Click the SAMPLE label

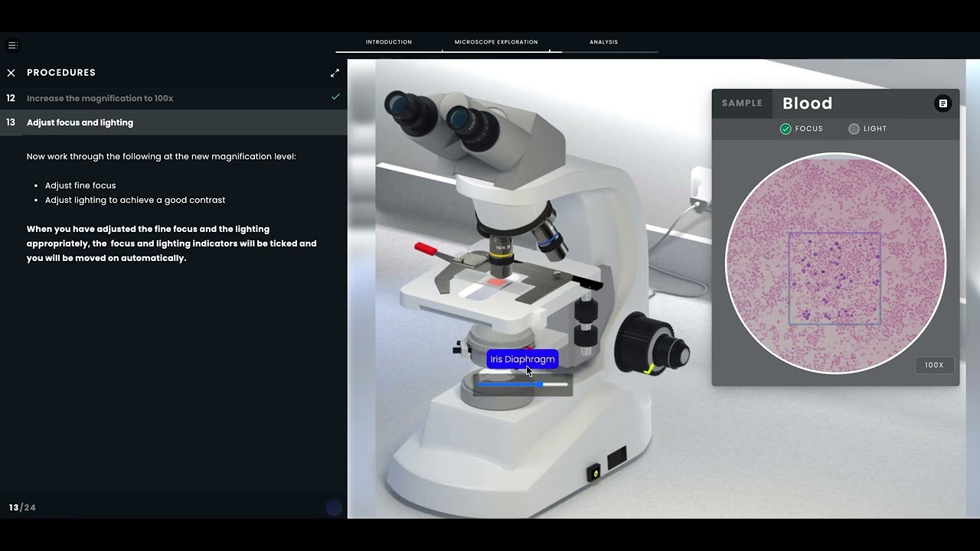742,103
